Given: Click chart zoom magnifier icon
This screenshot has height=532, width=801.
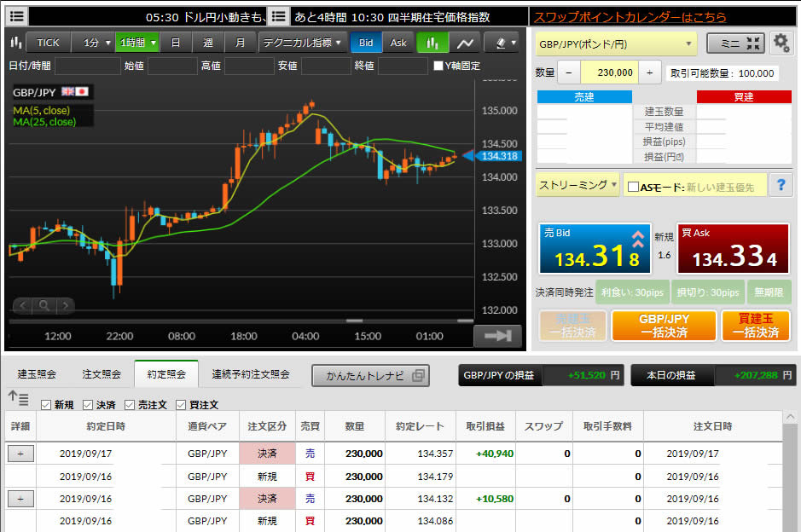Looking at the screenshot, I should point(44,305).
